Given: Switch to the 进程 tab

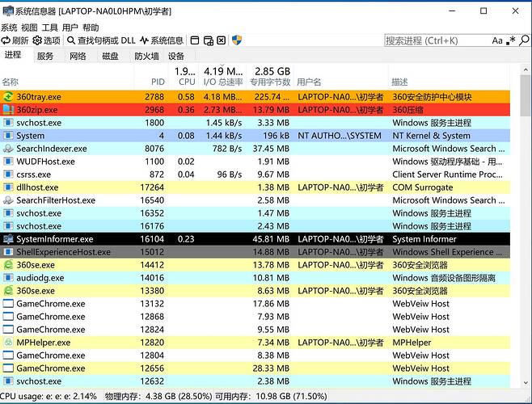Looking at the screenshot, I should coord(13,55).
